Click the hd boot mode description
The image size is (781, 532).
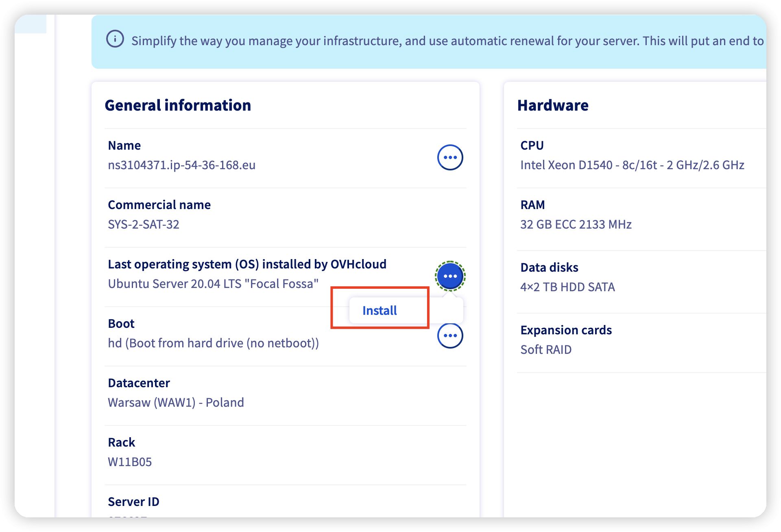pos(213,343)
